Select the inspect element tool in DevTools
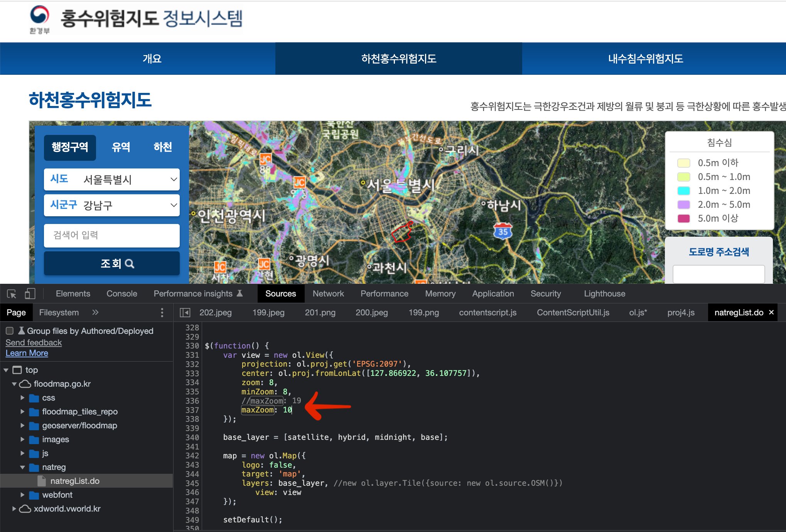The height and width of the screenshot is (532, 786). click(x=11, y=293)
